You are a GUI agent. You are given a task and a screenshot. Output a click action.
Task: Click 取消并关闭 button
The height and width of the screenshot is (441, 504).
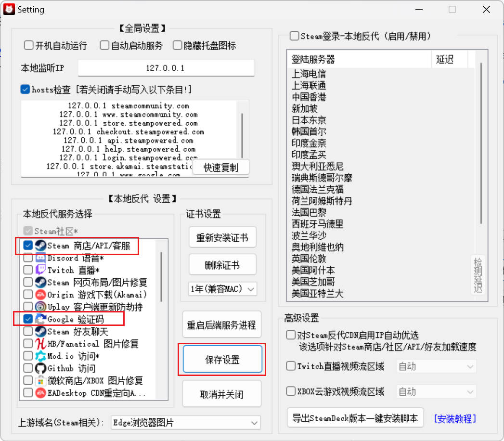222,394
